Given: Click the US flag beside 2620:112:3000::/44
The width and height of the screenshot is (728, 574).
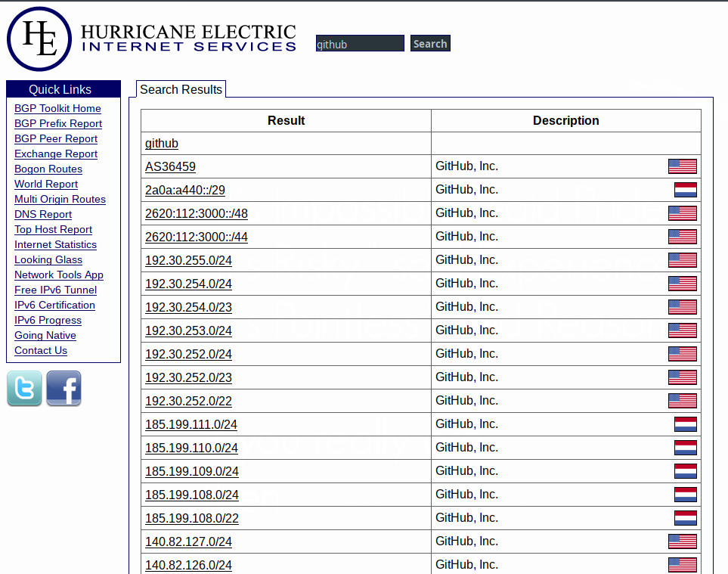Looking at the screenshot, I should [x=683, y=237].
